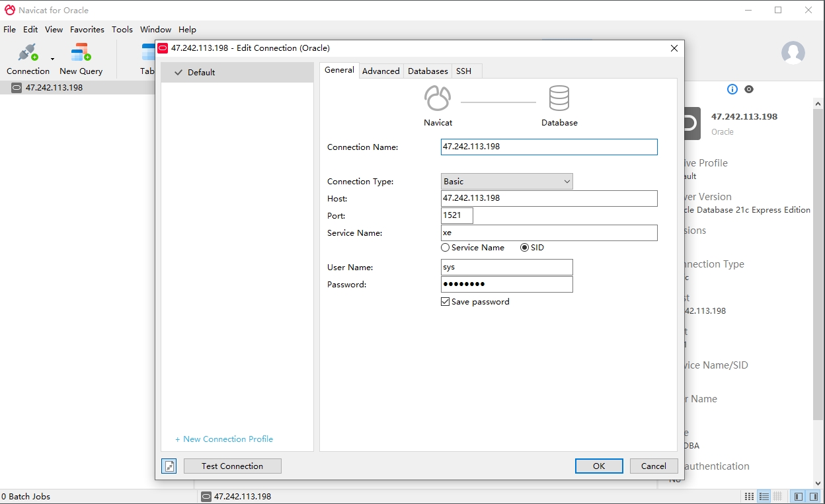
Task: Click the small icon left of Test Connection
Action: click(169, 466)
